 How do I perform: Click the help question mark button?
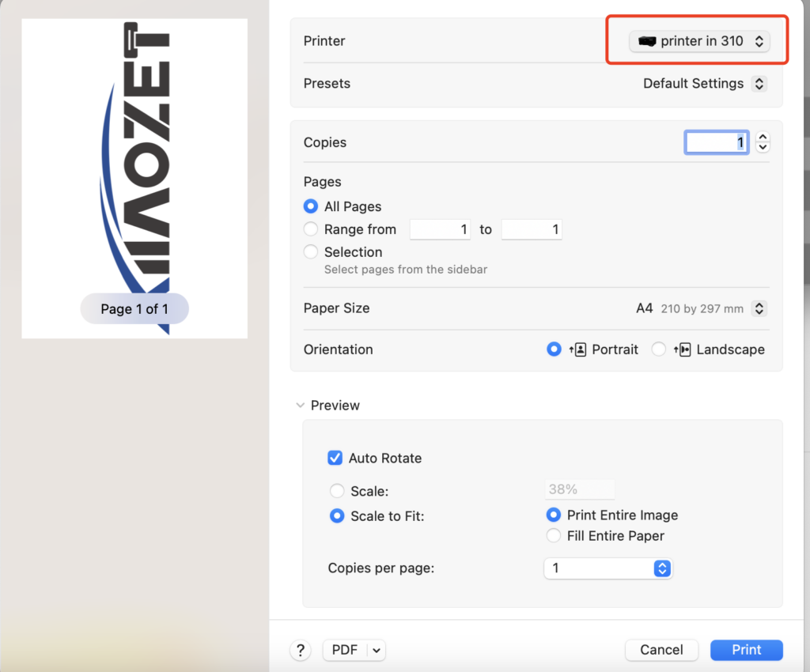[301, 650]
